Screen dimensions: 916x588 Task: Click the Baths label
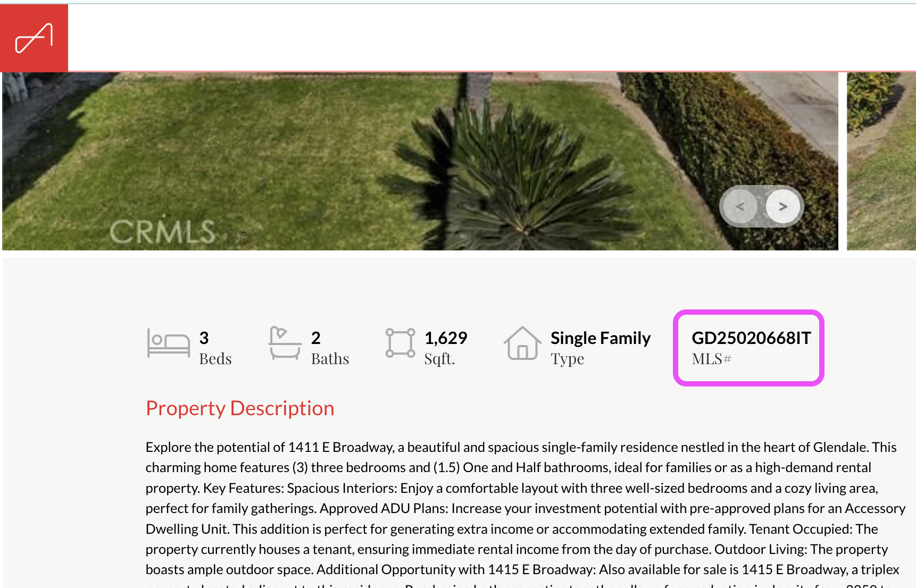[x=330, y=359]
